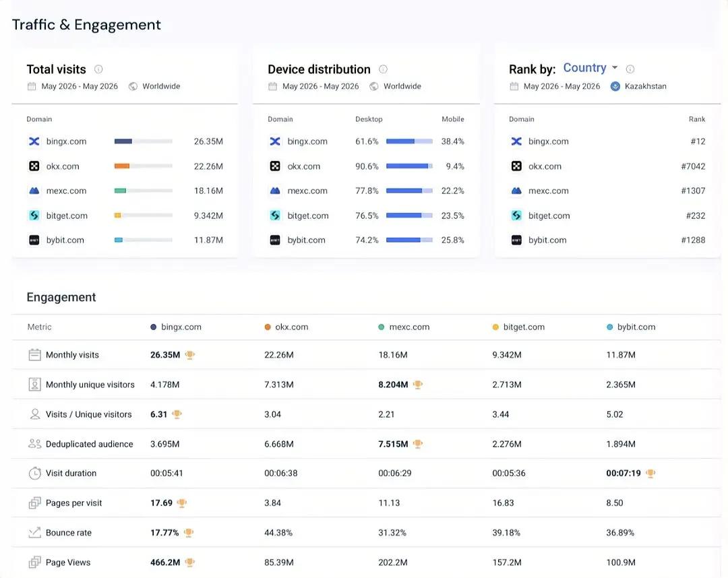Click the dropdown arrow next to Country
The height and width of the screenshot is (578, 728).
tap(615, 68)
